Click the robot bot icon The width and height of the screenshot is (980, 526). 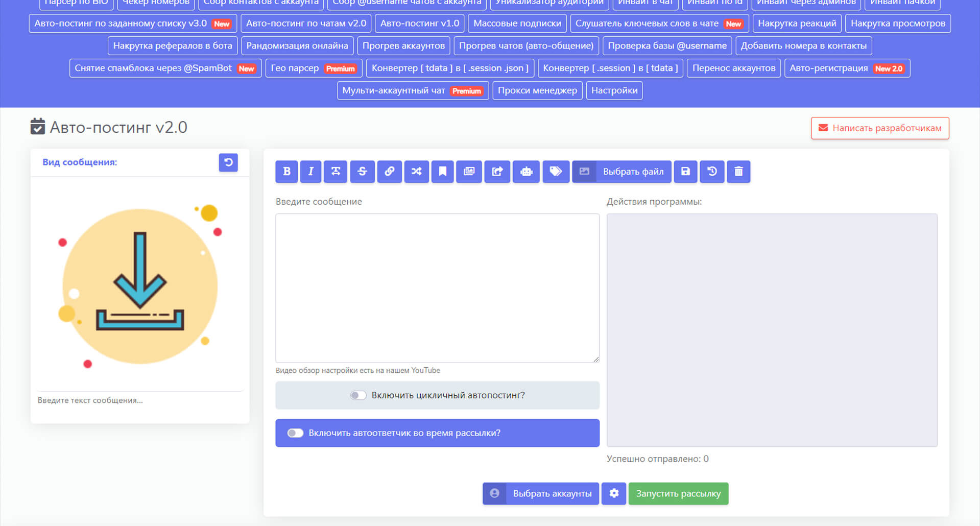coord(526,172)
